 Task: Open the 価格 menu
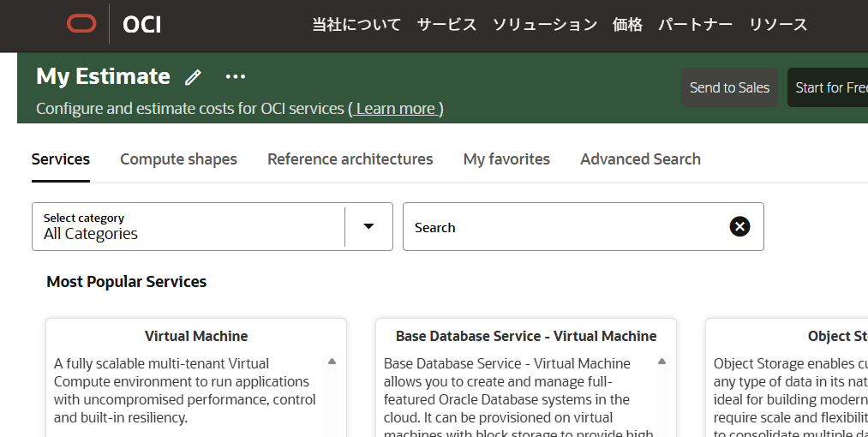click(x=628, y=24)
